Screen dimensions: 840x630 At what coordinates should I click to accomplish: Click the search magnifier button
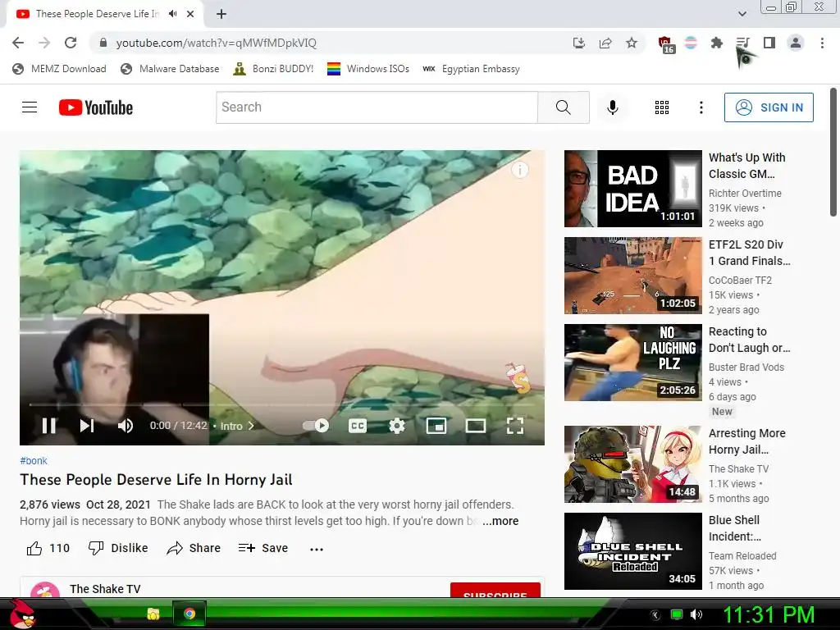click(563, 107)
